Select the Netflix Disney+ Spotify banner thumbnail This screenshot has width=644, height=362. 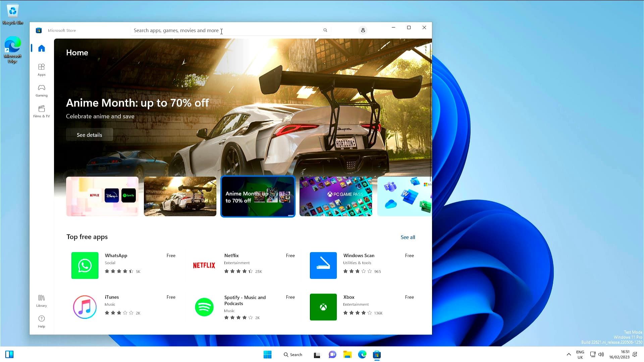[x=102, y=196]
